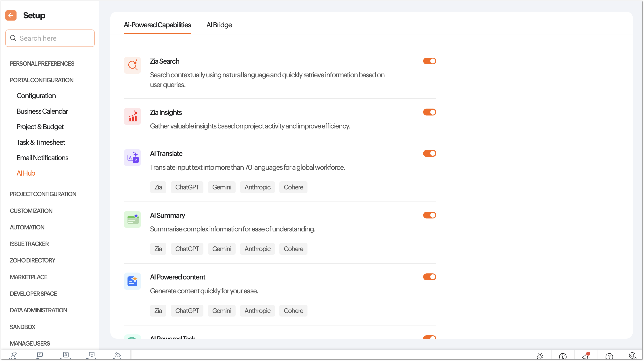This screenshot has width=644, height=361.
Task: Click the AI Summary icon
Action: point(132,219)
